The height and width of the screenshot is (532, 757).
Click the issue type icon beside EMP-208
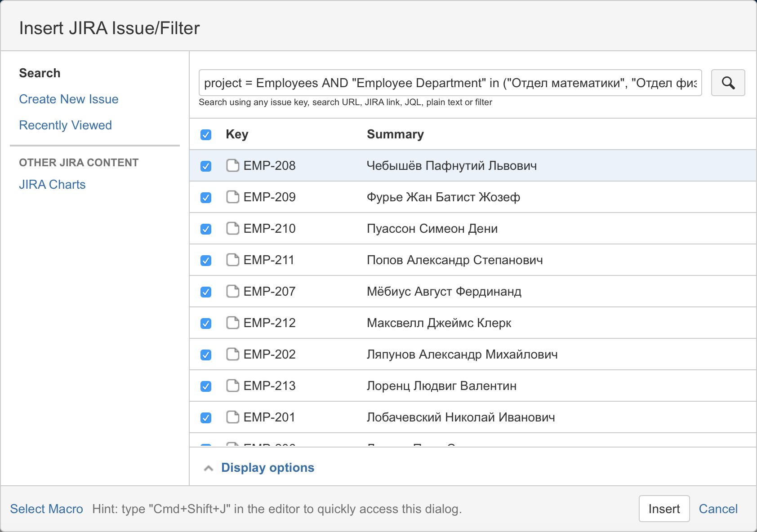coord(232,166)
